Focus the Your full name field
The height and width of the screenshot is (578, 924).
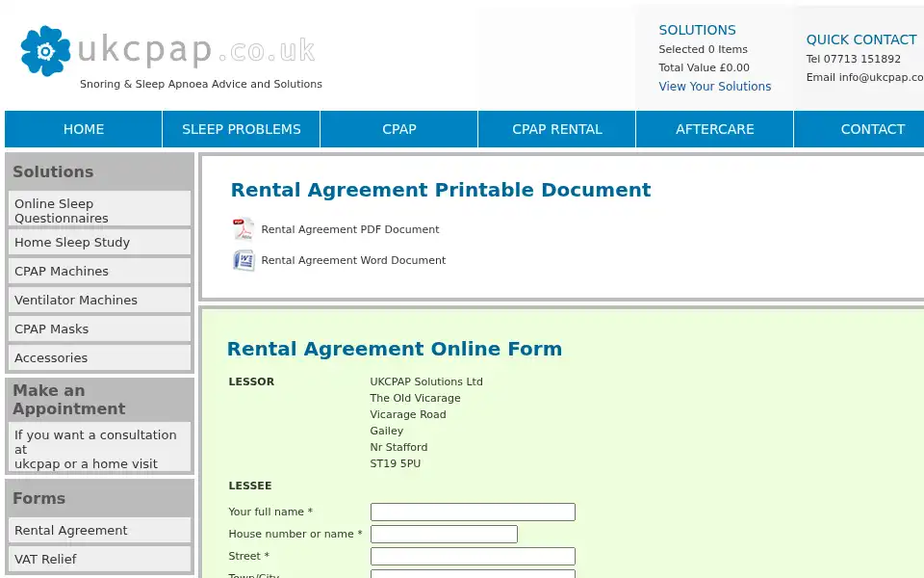(473, 512)
